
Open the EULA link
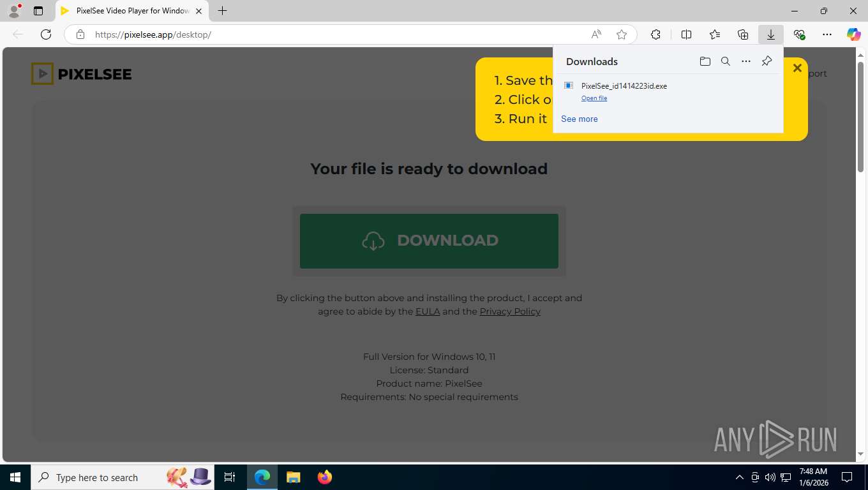pos(428,311)
